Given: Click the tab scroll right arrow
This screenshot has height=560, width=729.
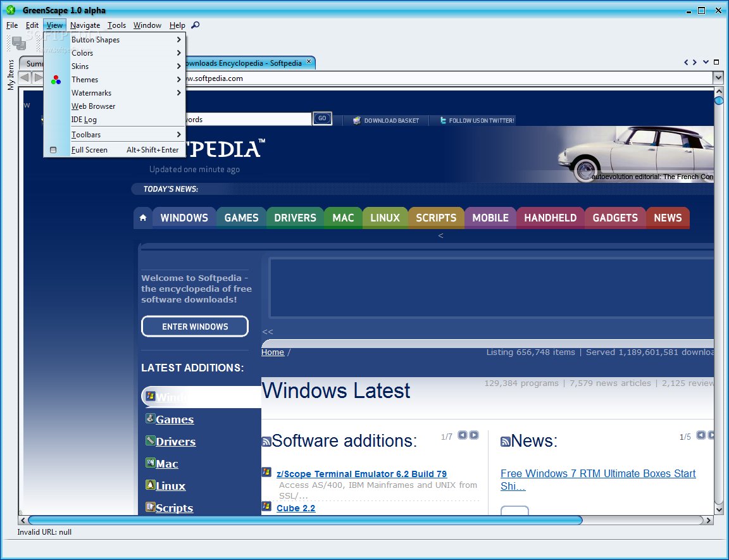Looking at the screenshot, I should coord(695,62).
